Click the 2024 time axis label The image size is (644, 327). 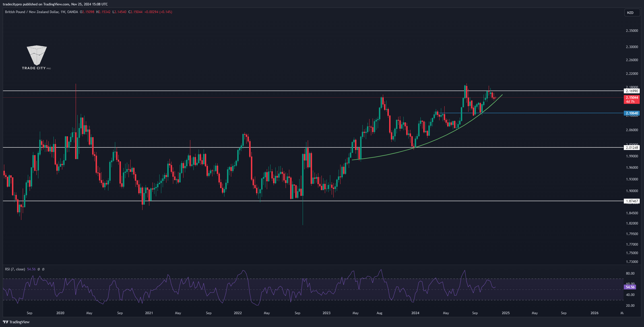[x=415, y=313]
